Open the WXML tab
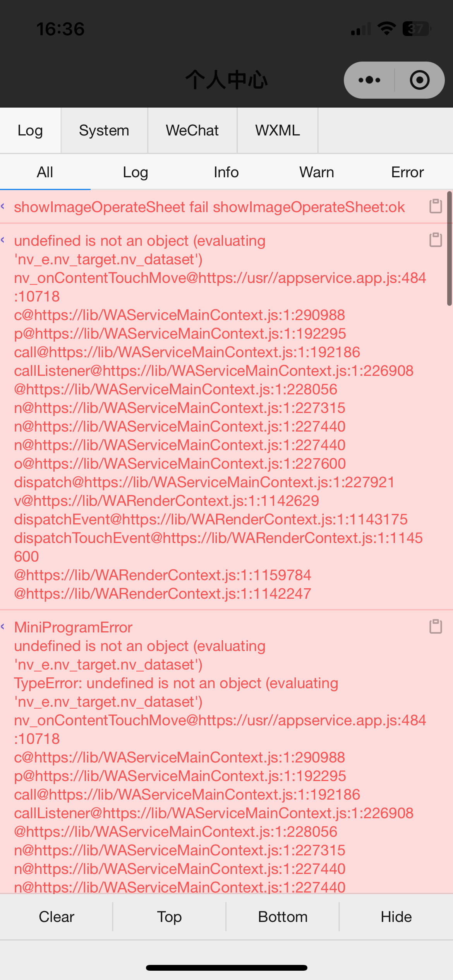Viewport: 453px width, 980px height. [278, 130]
